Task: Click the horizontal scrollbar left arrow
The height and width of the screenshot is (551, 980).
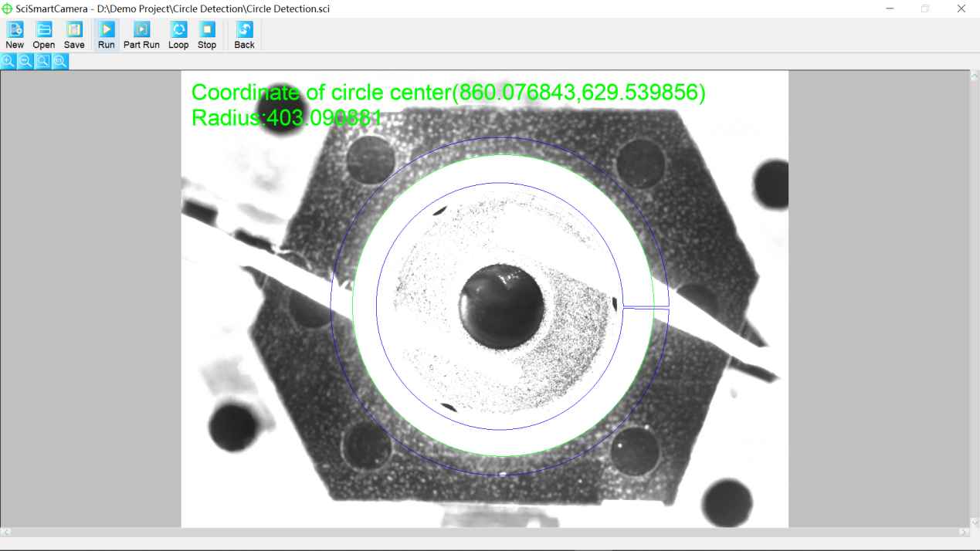Action: coord(6,532)
